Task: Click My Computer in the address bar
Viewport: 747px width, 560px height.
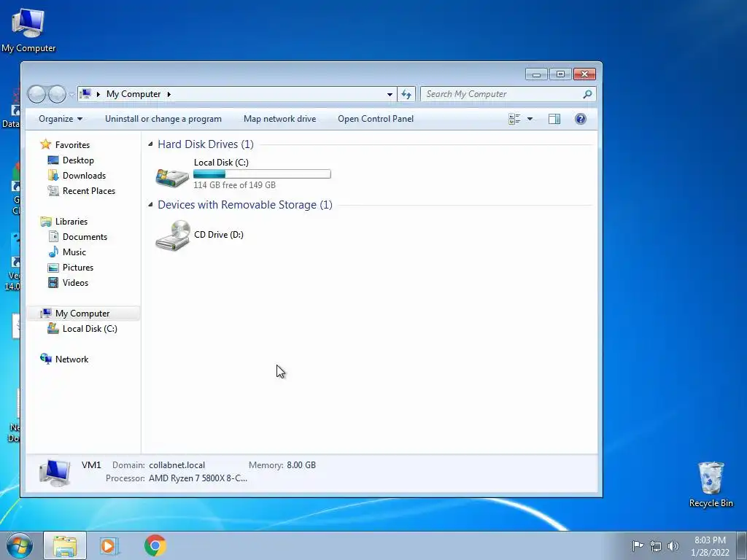Action: point(133,94)
